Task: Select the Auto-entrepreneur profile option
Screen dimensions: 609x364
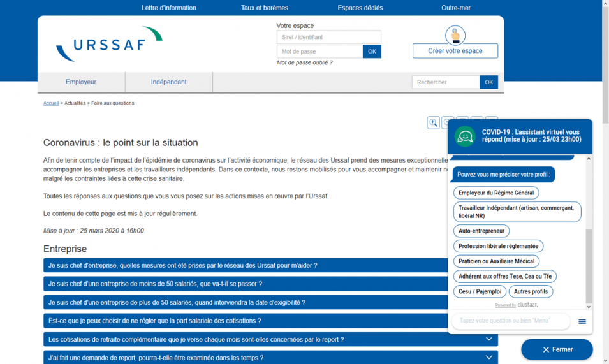Action: [481, 231]
